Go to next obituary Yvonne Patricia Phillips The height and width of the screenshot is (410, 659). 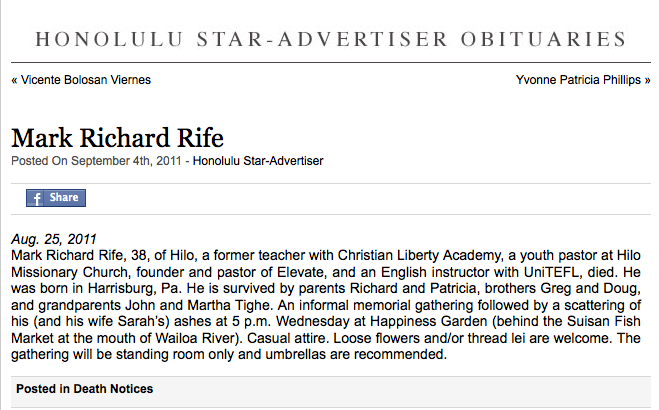point(578,80)
